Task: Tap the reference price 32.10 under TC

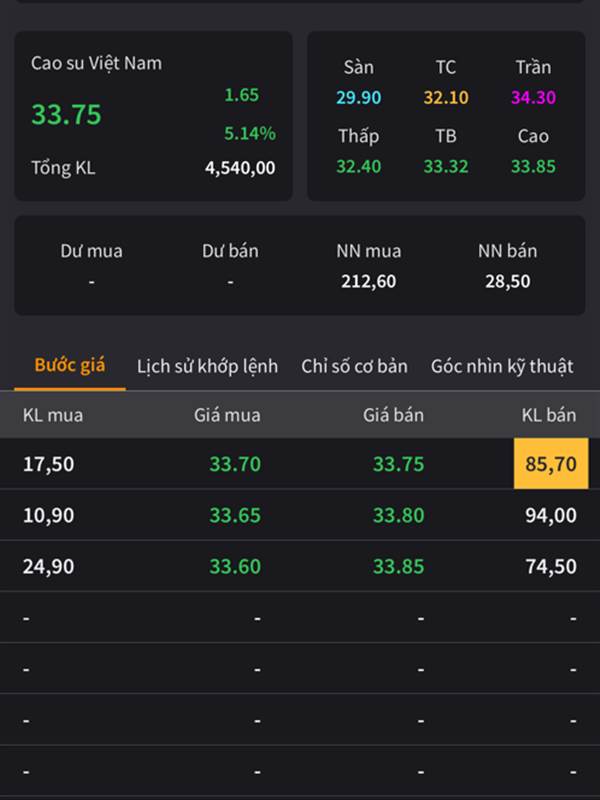Action: 446,97
